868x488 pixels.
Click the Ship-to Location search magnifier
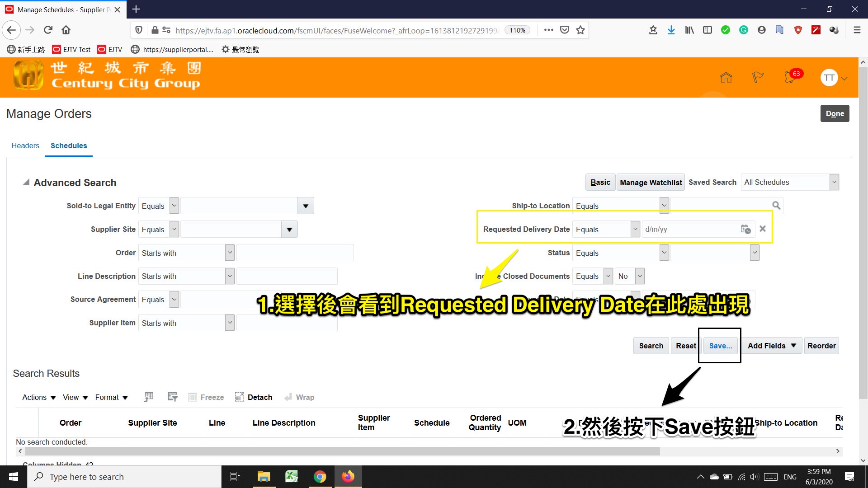click(776, 206)
